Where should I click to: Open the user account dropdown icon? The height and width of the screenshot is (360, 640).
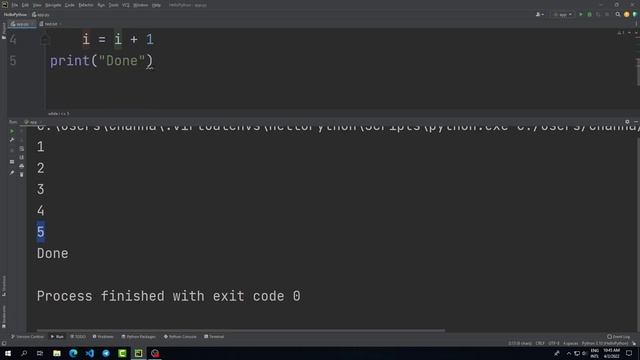click(540, 14)
